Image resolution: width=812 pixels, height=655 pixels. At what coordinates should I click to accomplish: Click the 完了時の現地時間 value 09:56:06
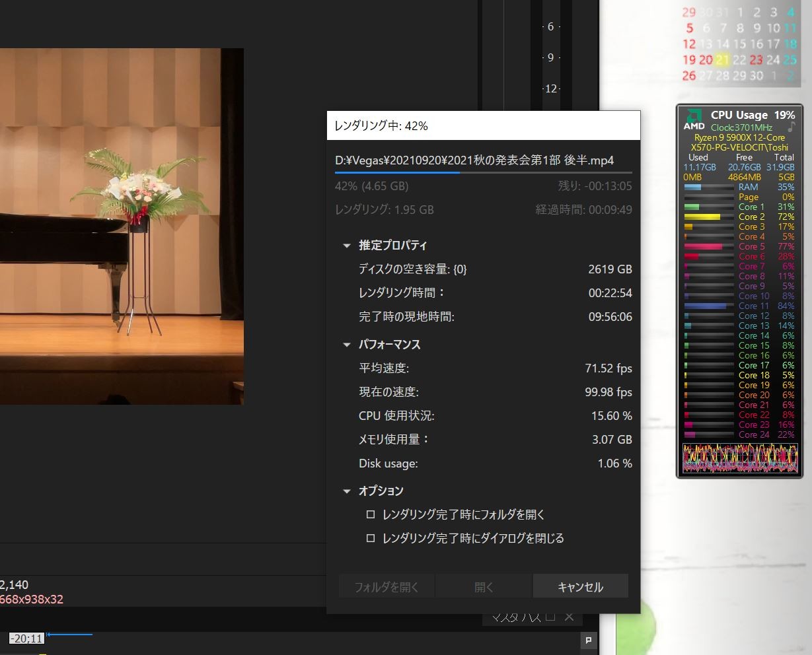(x=610, y=317)
